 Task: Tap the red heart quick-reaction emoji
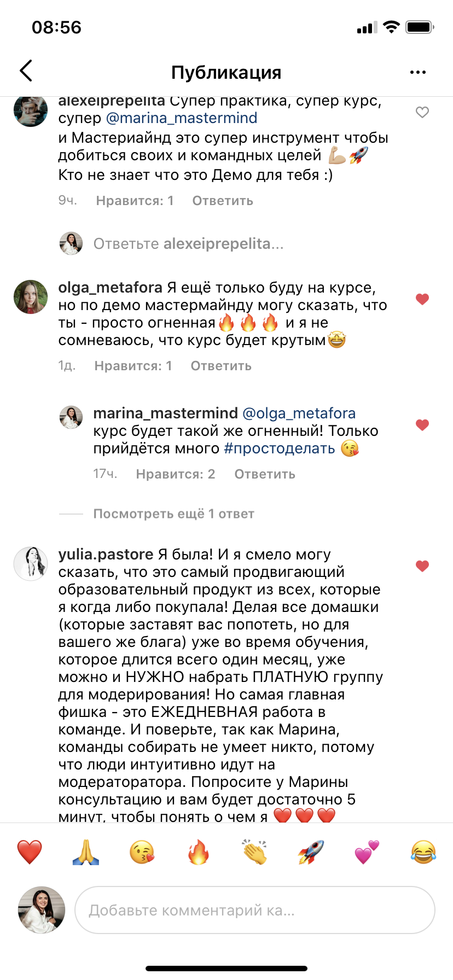click(30, 852)
